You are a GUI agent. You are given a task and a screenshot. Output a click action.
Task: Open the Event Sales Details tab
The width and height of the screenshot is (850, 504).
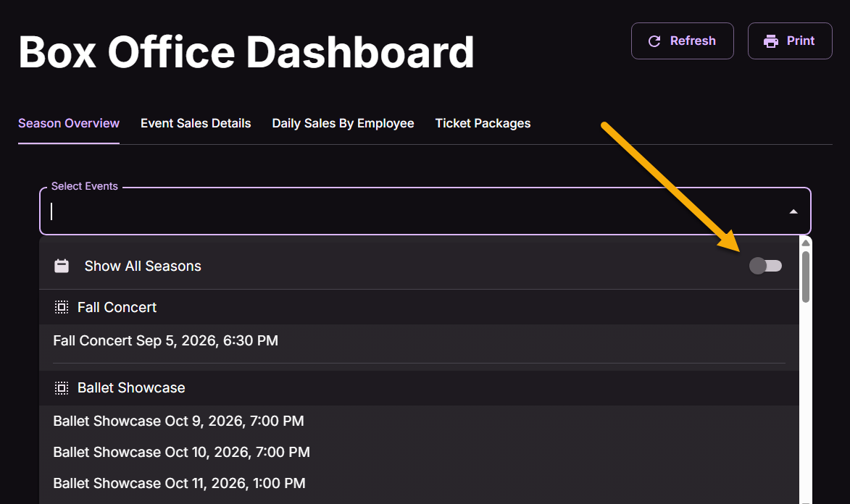coord(196,124)
